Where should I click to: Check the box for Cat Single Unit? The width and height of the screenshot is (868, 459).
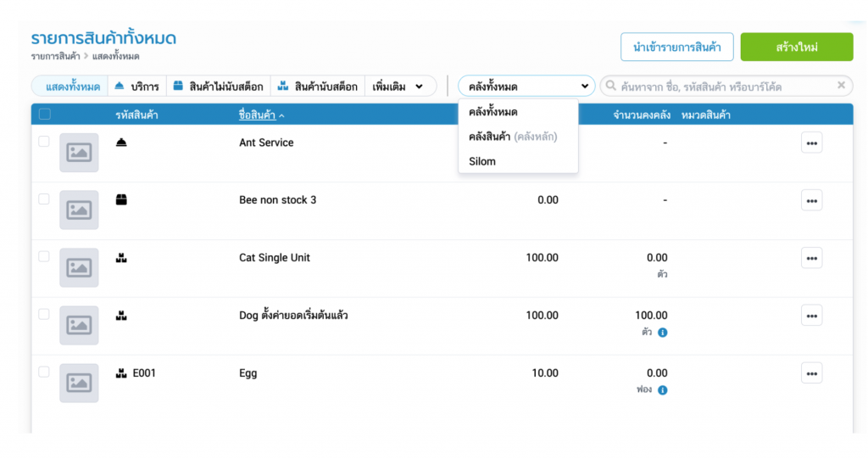pyautogui.click(x=44, y=257)
